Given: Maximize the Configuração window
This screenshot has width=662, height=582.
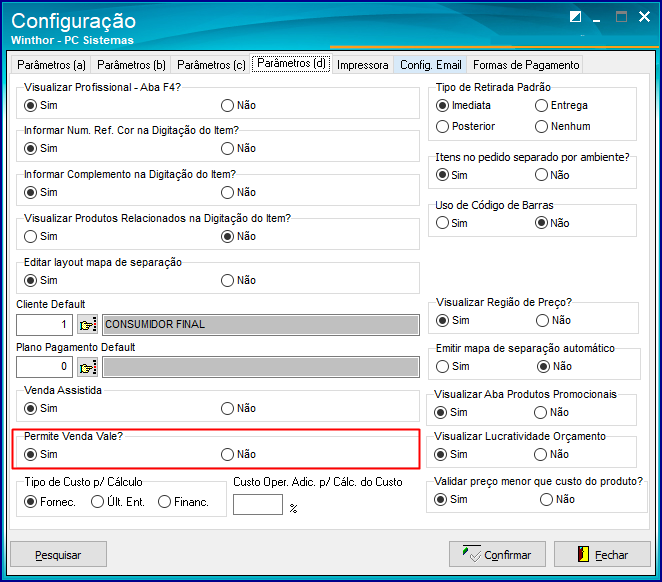Looking at the screenshot, I should (621, 17).
